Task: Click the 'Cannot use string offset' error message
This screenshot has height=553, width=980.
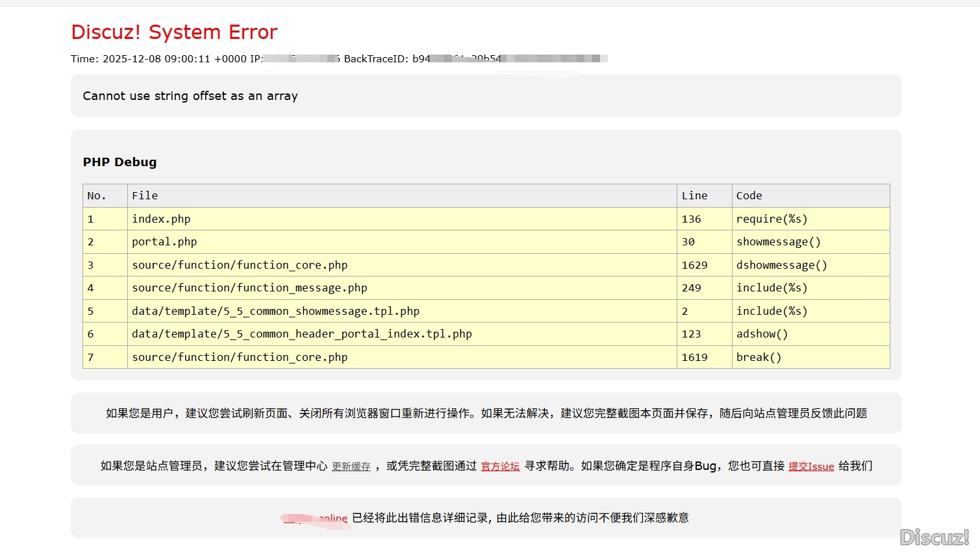Action: 190,96
